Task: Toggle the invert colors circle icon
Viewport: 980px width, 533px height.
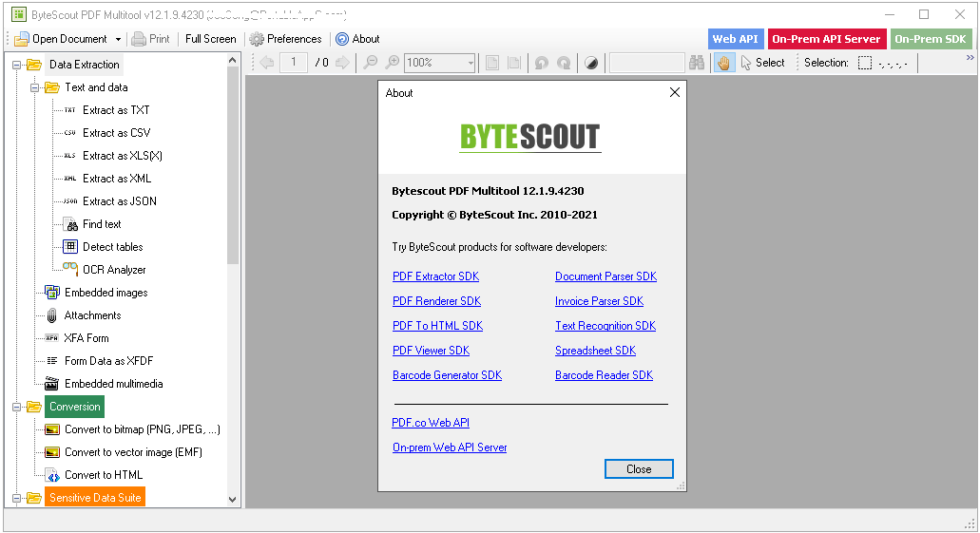Action: [x=591, y=63]
